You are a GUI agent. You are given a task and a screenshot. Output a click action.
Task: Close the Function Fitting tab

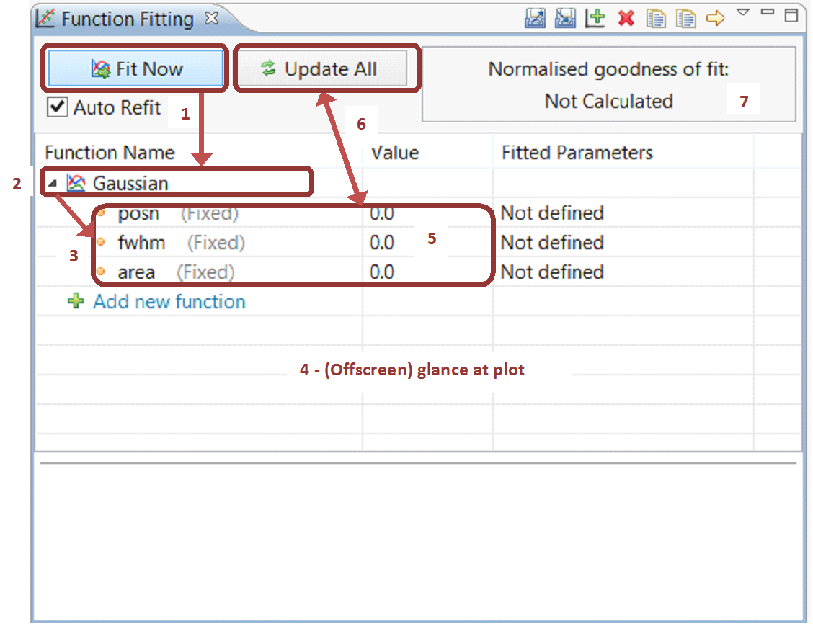click(x=211, y=19)
